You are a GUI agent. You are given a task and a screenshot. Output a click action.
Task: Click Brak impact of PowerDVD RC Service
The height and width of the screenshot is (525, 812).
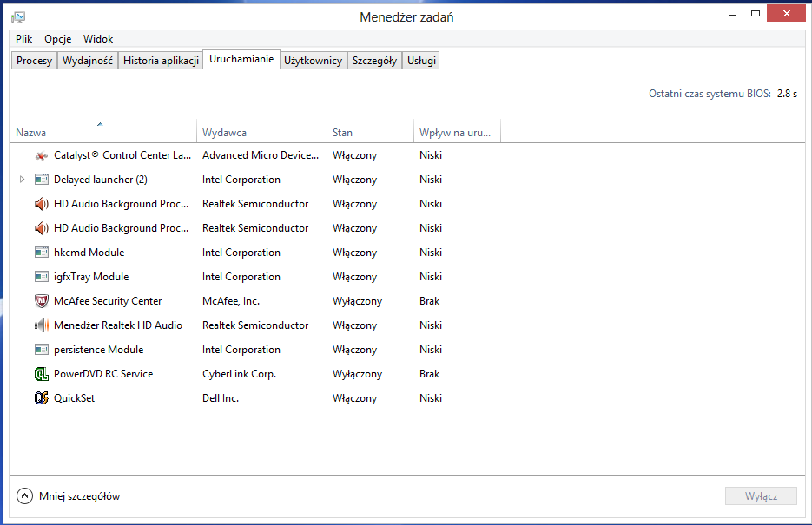click(429, 374)
